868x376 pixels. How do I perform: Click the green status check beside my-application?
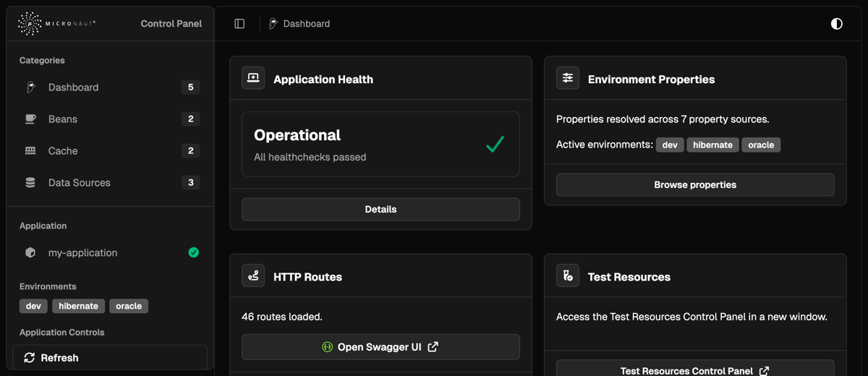194,253
